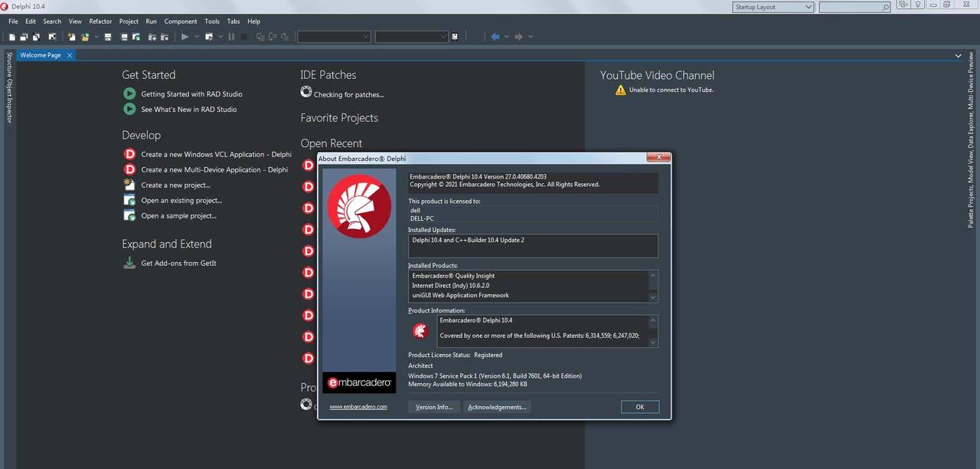The width and height of the screenshot is (980, 469).
Task: Click Getting Started with RAD Studio icon
Action: coord(129,93)
